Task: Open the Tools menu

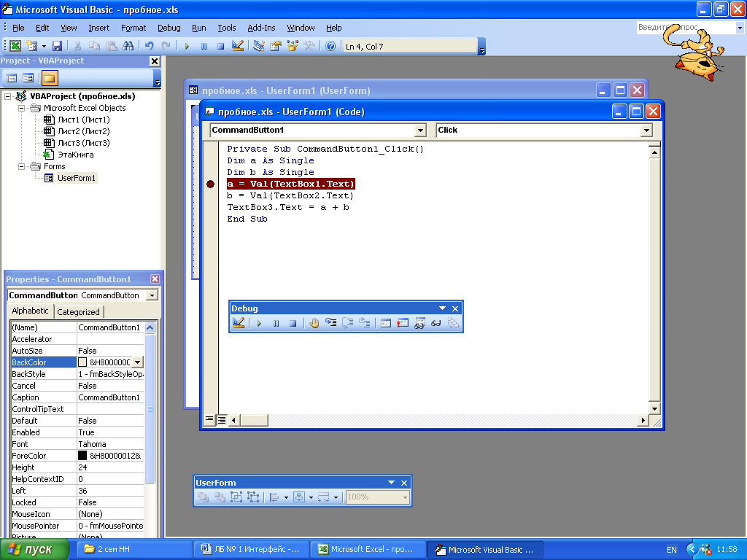Action: [227, 28]
